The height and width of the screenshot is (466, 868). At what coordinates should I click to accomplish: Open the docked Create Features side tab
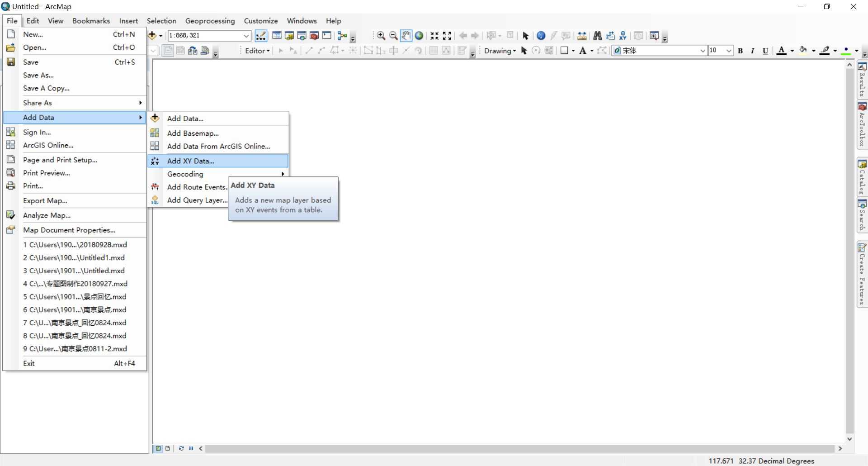coord(862,275)
